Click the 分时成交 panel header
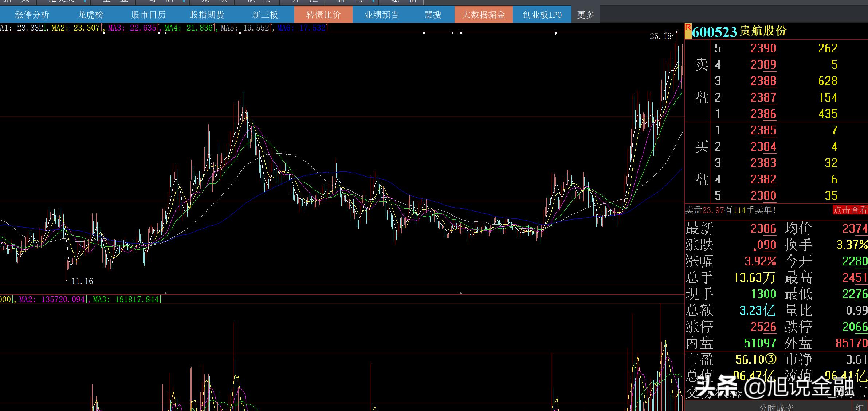Viewport: 868px width, 411px height. (x=776, y=407)
